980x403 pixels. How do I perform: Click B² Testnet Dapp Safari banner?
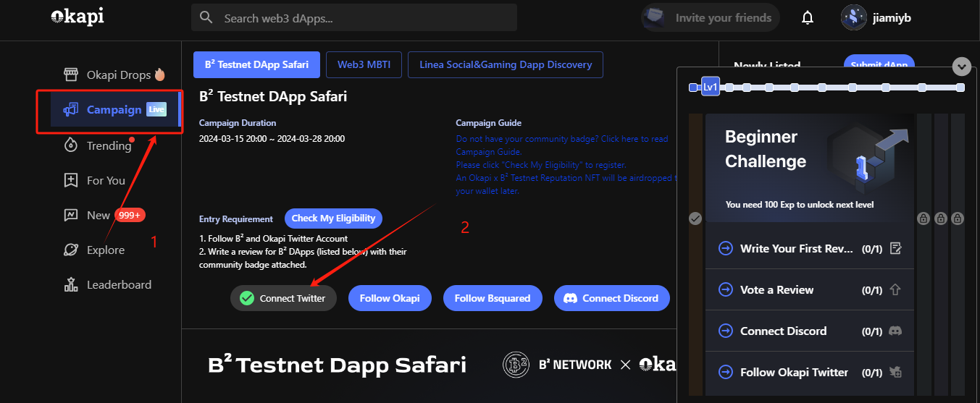tap(429, 365)
